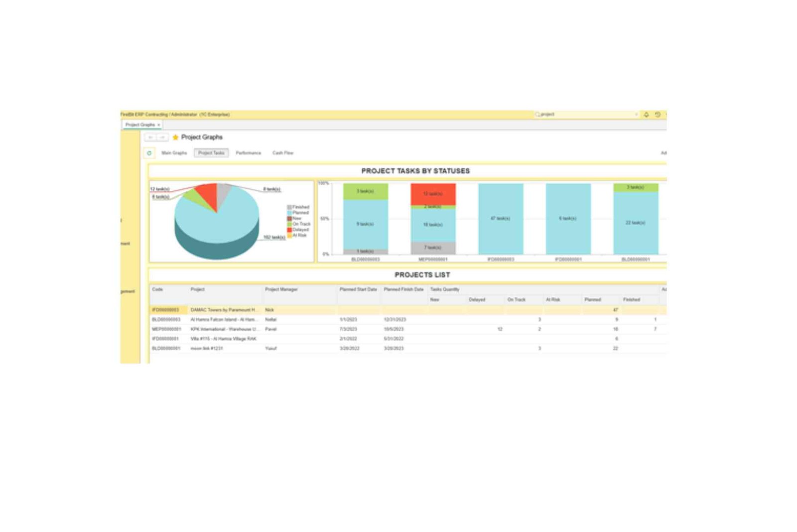This screenshot has height=532, width=797.
Task: Click the Tasks Quantity column group header
Action: coord(445,289)
